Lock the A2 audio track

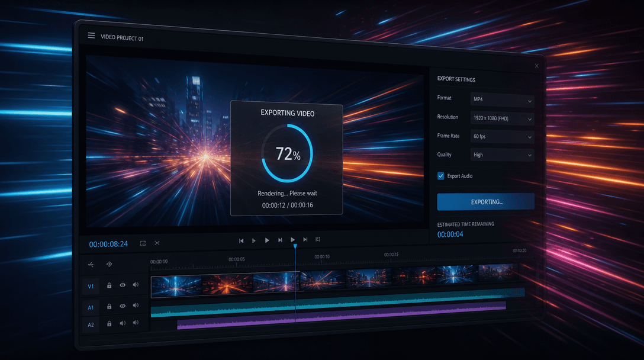(x=110, y=324)
